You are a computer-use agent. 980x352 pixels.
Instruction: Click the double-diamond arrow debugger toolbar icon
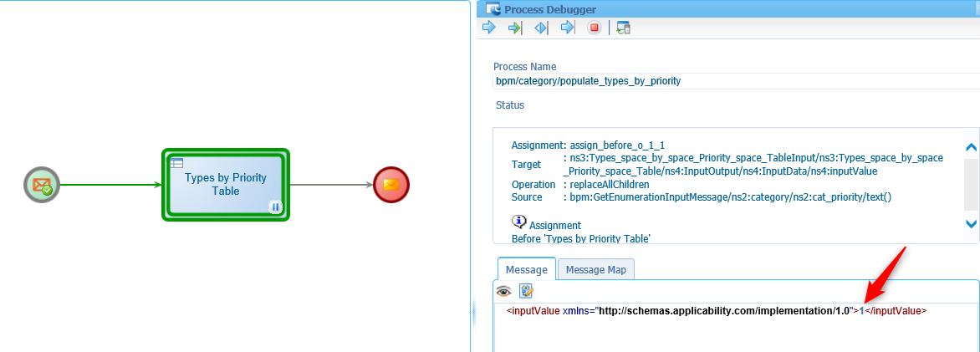point(541,28)
